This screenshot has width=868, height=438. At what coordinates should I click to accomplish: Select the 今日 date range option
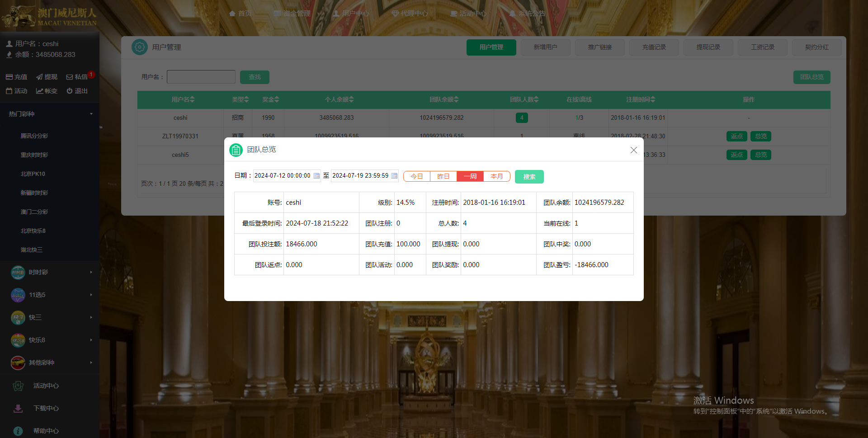click(416, 176)
